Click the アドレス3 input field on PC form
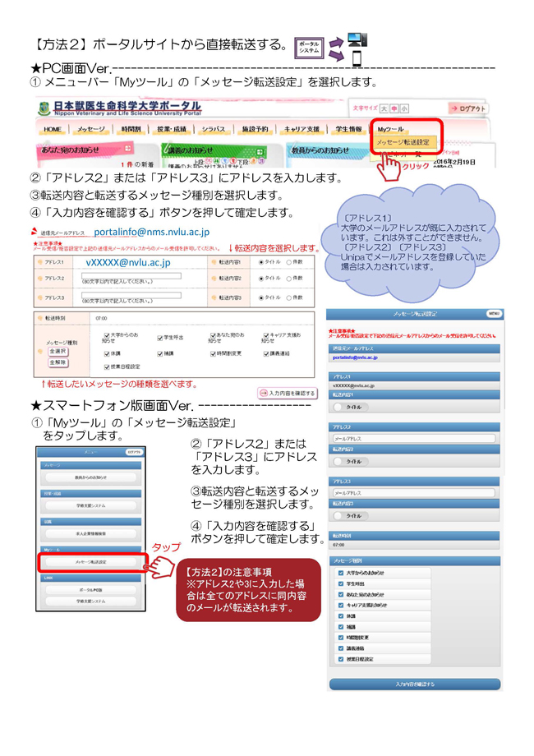The height and width of the screenshot is (756, 534). 131,295
